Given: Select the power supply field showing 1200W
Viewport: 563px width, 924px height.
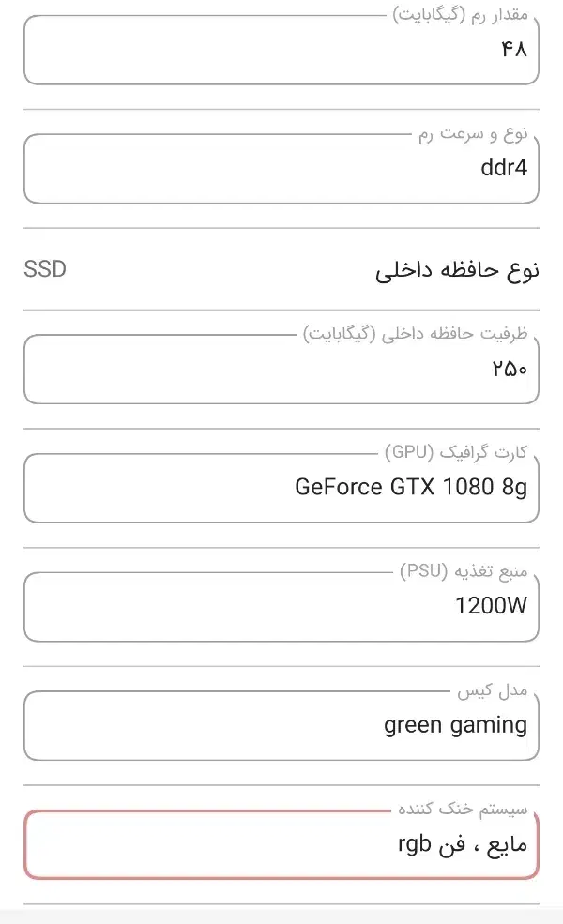Looking at the screenshot, I should pos(281,606).
